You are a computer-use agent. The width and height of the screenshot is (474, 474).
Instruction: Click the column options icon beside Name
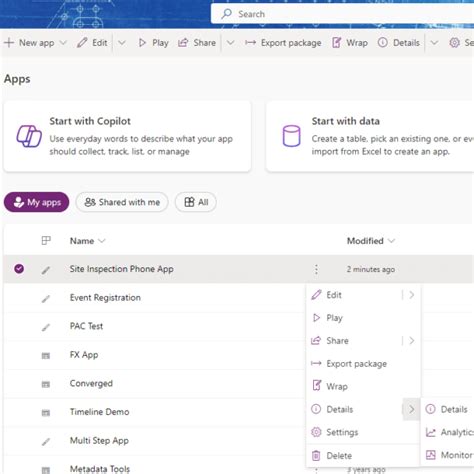point(46,240)
